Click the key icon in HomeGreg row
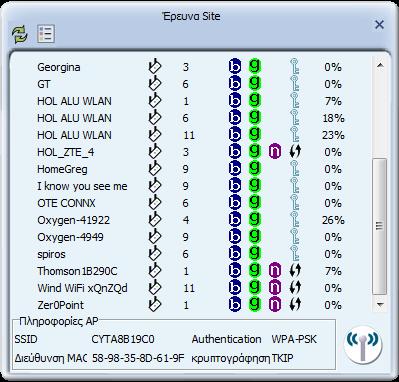The height and width of the screenshot is (382, 399). point(295,168)
